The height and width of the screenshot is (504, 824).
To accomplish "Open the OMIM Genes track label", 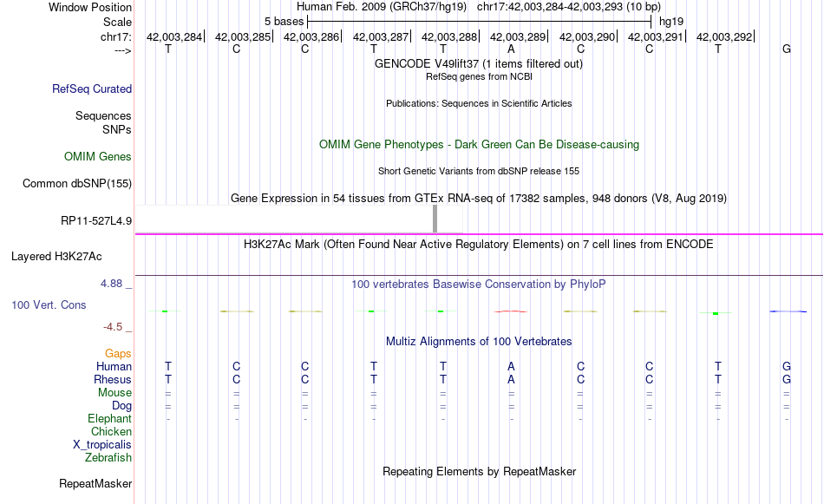I will (x=98, y=157).
